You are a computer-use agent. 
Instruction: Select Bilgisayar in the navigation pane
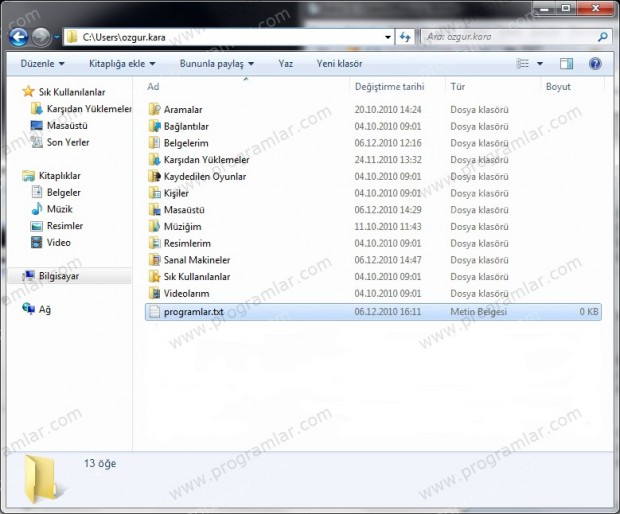69,276
